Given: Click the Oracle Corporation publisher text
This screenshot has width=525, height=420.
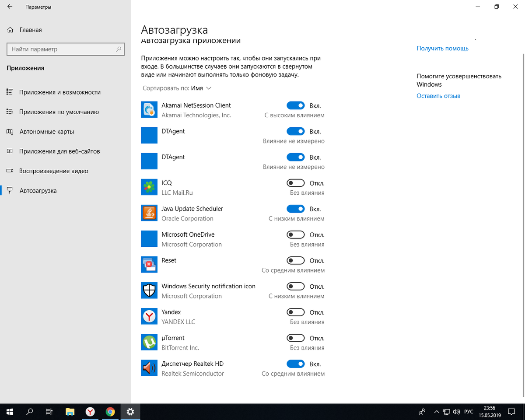Looking at the screenshot, I should tap(187, 219).
